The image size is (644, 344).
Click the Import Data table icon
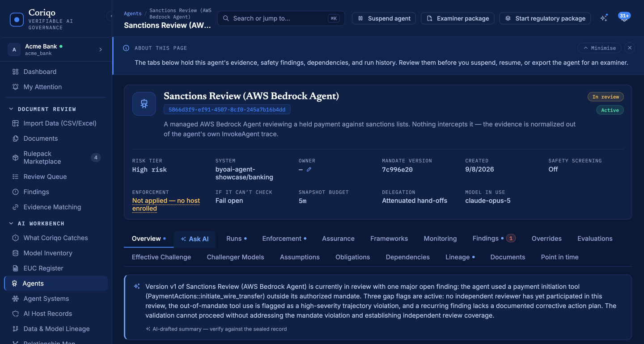tap(16, 123)
